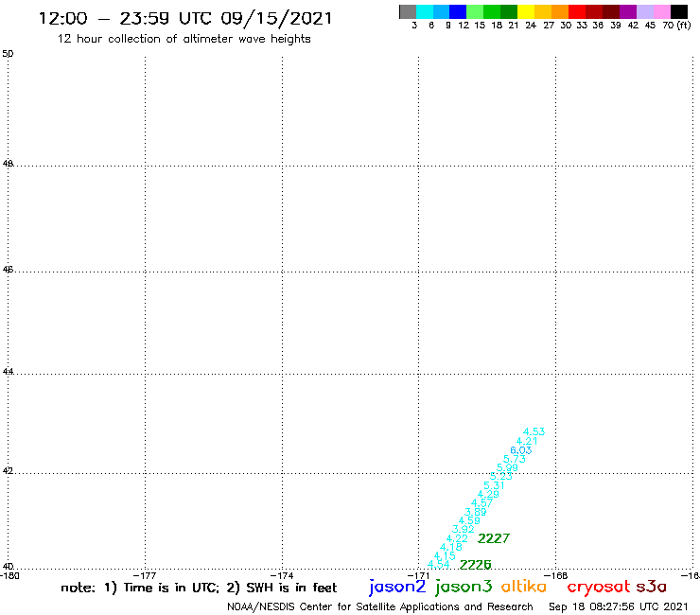Click the wave height value 5.73
Screen dimensions: 700x615
click(x=515, y=459)
